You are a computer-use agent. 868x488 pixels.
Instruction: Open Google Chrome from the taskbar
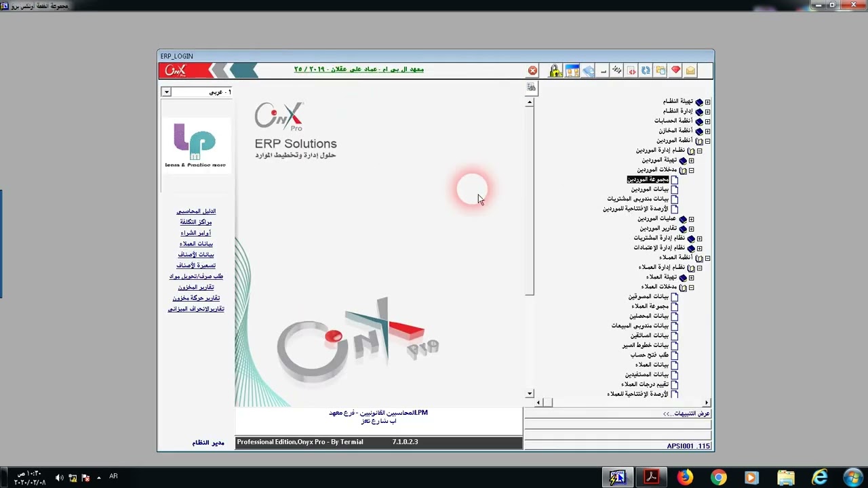(718, 478)
